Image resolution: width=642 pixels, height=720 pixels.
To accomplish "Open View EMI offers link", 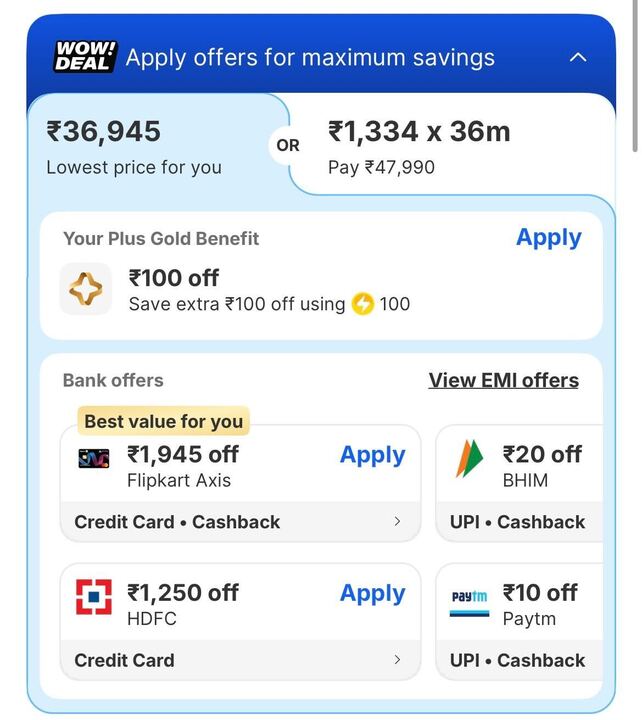I will [x=503, y=380].
